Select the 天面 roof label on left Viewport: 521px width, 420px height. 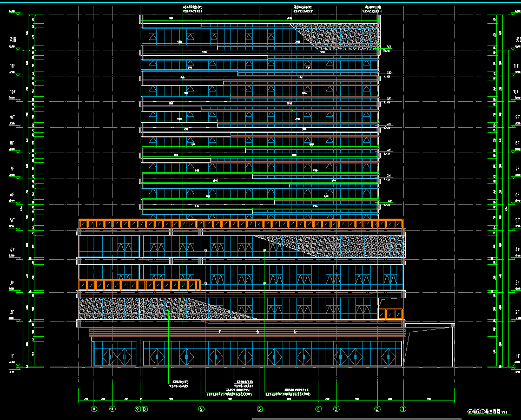coord(12,40)
